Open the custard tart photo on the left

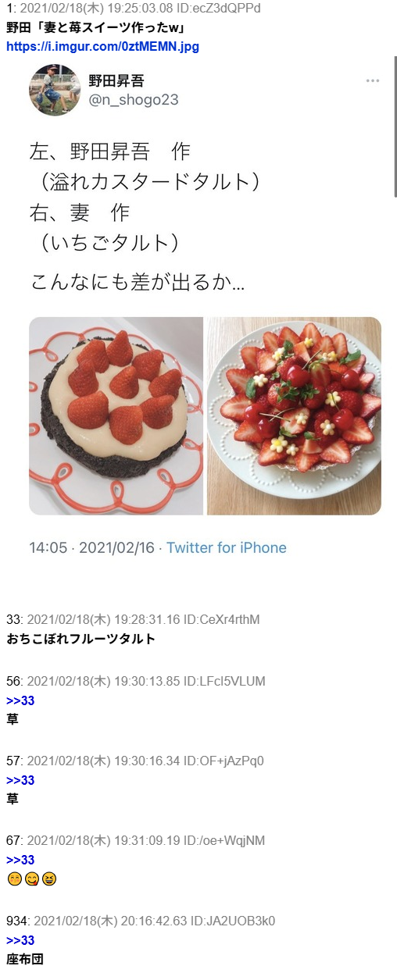(116, 415)
